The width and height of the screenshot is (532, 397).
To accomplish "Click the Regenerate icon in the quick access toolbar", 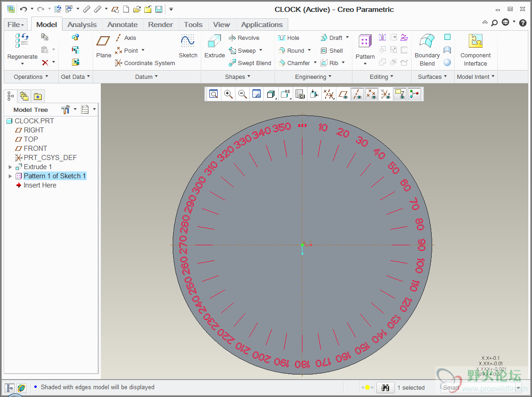I will tap(58, 9).
